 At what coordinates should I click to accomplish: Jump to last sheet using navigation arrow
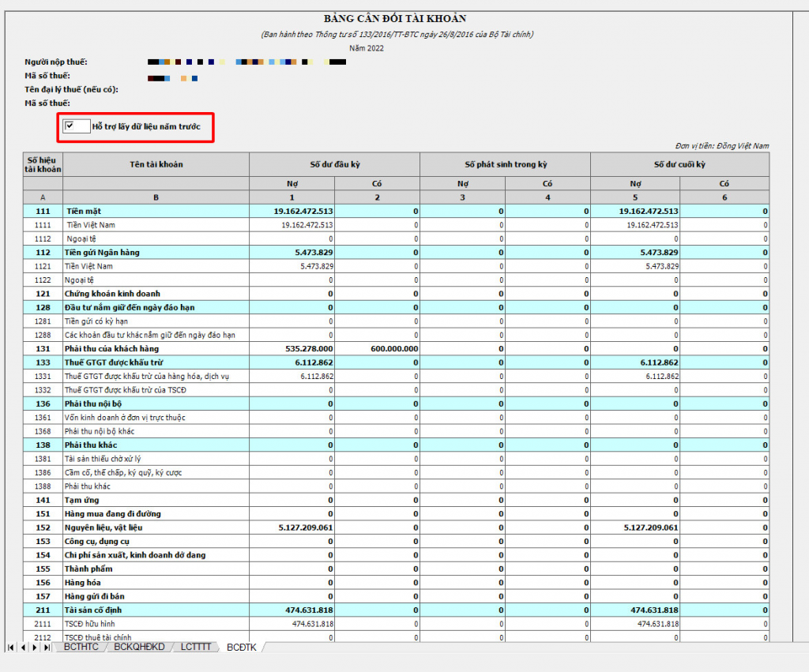point(47,648)
